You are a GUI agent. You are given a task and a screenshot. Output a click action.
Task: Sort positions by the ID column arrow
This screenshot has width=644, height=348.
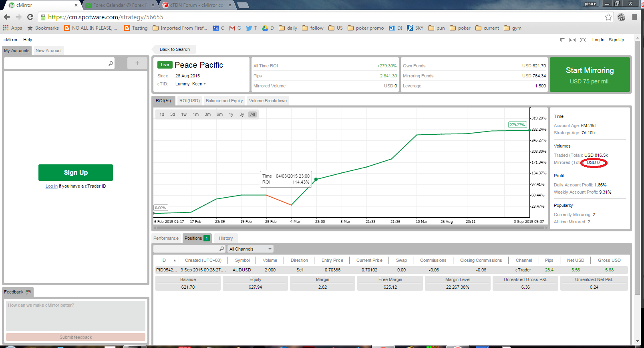[x=175, y=261]
